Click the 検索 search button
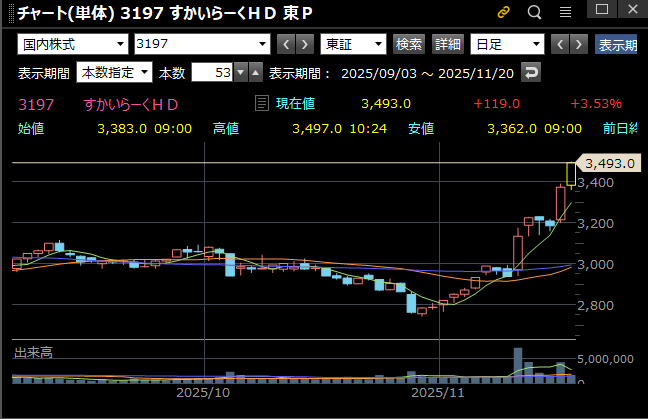This screenshot has height=419, width=648. click(x=409, y=45)
